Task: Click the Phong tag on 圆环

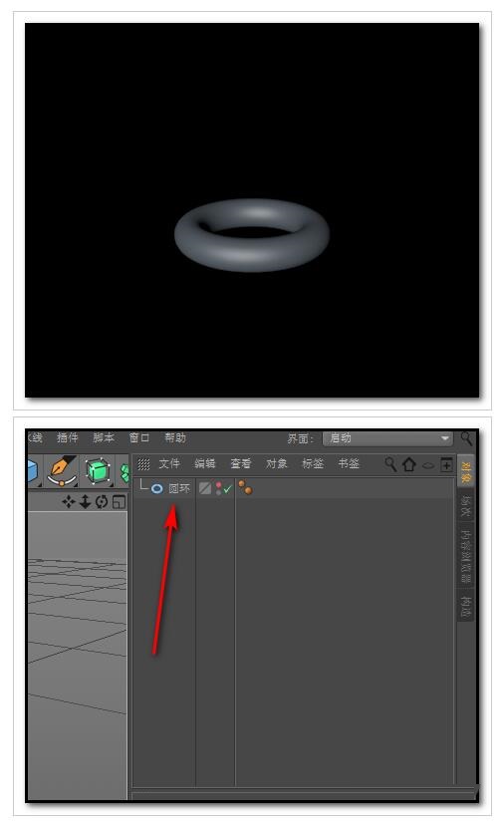Action: click(x=245, y=487)
